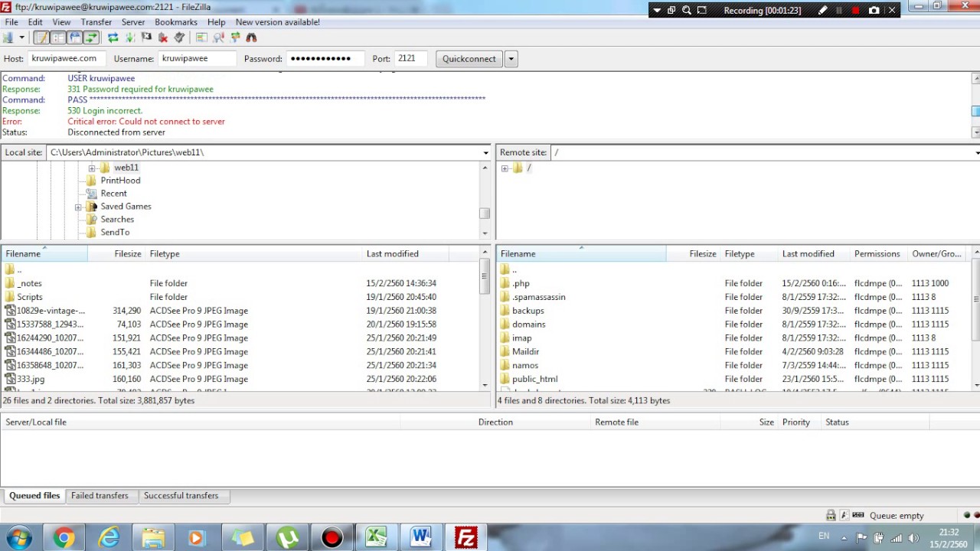Take a snapshot with recorder camera icon

click(874, 11)
